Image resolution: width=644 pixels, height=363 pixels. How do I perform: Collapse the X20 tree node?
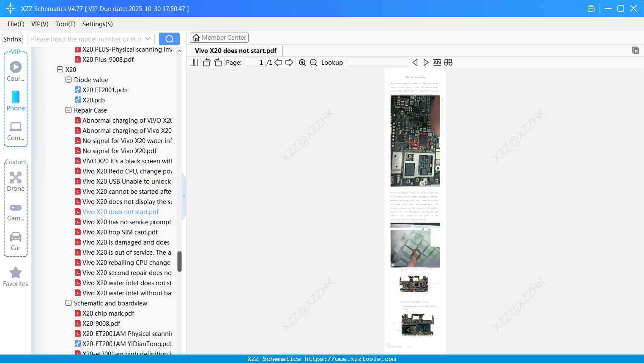tap(60, 69)
